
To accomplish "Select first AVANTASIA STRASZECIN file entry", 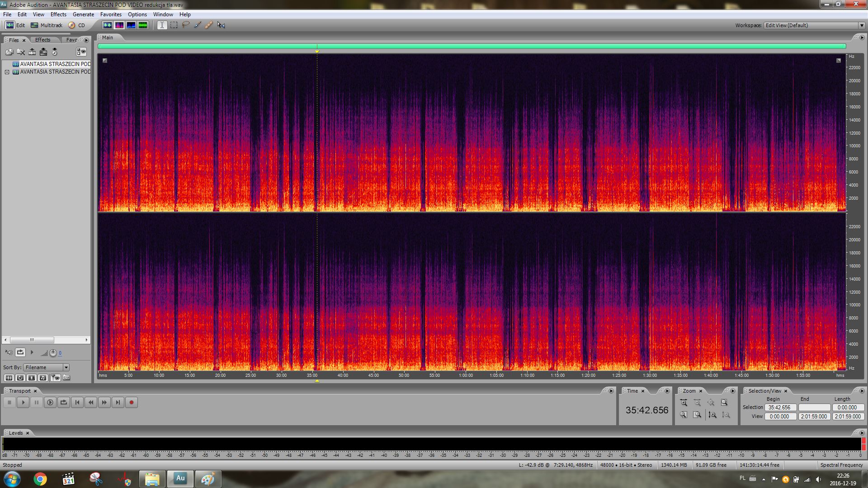I will coord(52,64).
